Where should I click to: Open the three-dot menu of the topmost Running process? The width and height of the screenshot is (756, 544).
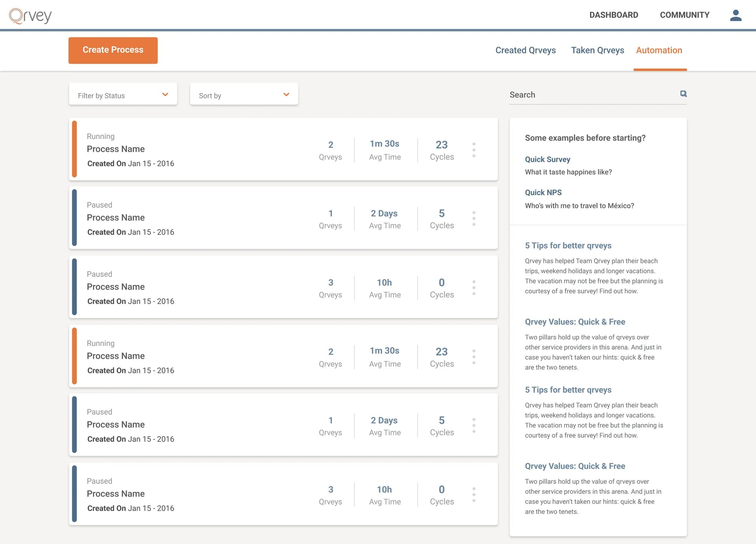[x=474, y=150]
